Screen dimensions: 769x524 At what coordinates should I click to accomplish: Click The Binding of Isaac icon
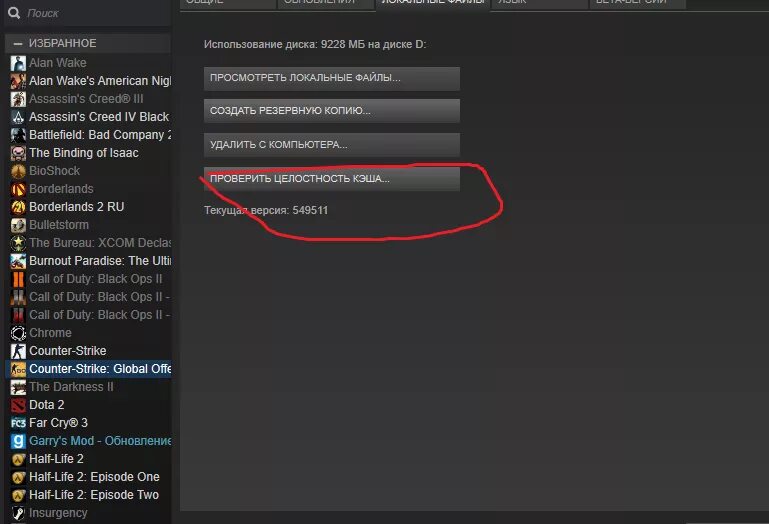18,153
